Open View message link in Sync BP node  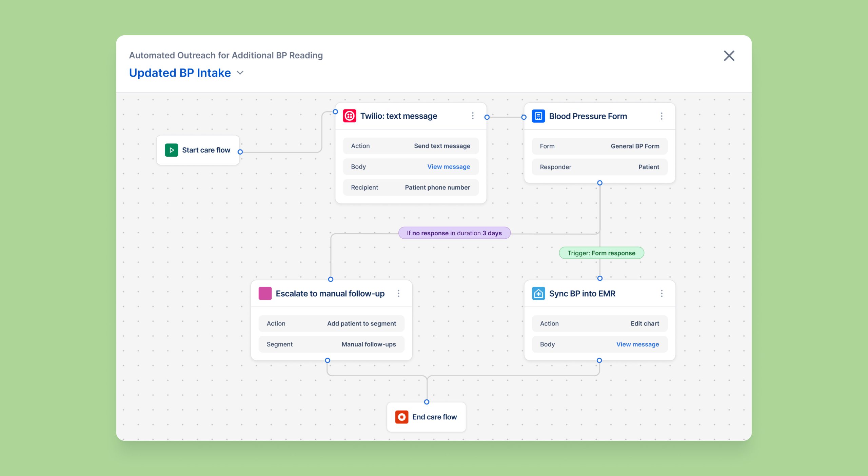click(x=637, y=344)
